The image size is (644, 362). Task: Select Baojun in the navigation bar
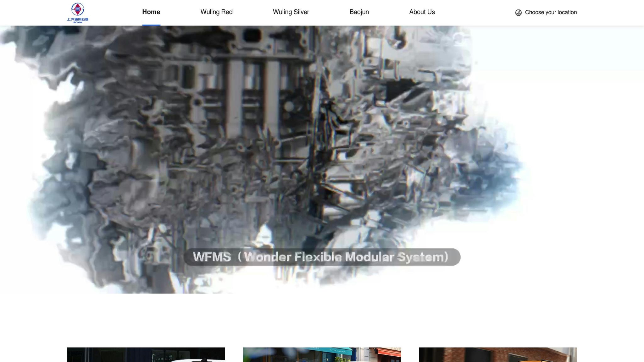click(x=359, y=12)
